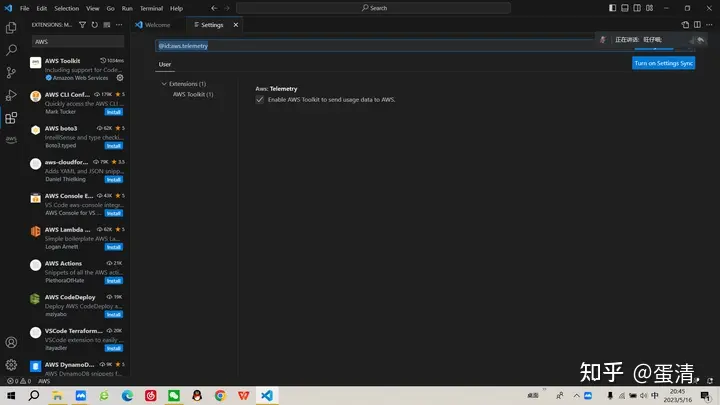The width and height of the screenshot is (720, 405).
Task: Open File Explorer from taskbar
Action: point(57,395)
